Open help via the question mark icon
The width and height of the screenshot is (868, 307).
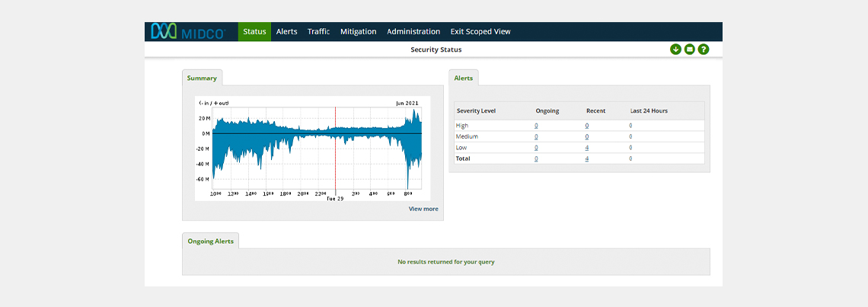[704, 50]
